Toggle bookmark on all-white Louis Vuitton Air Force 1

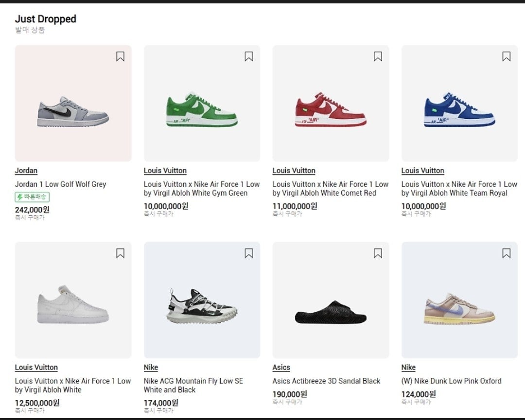(120, 253)
